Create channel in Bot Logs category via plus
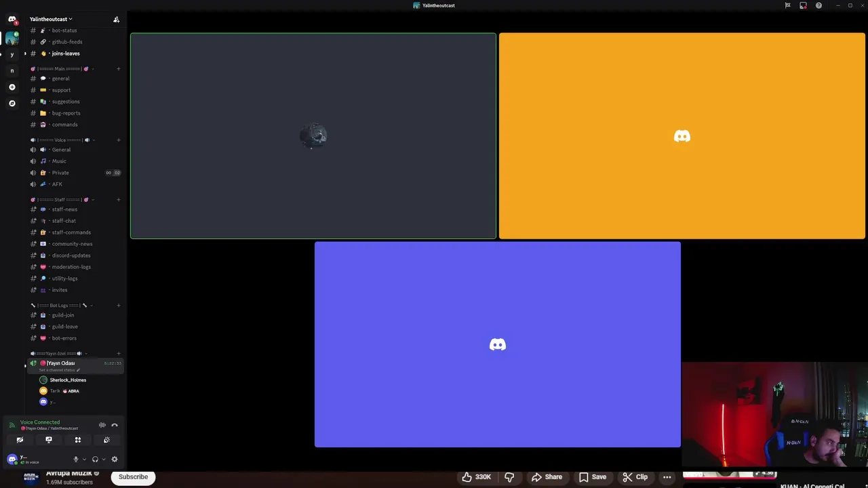Image resolution: width=868 pixels, height=488 pixels. (x=118, y=306)
